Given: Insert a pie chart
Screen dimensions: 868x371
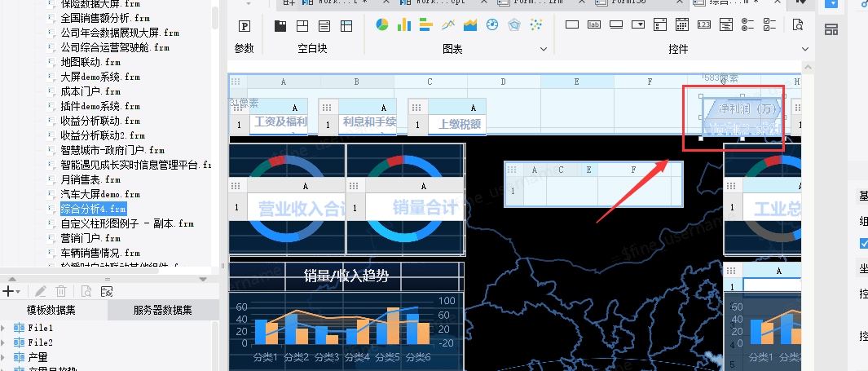Looking at the screenshot, I should click(382, 24).
